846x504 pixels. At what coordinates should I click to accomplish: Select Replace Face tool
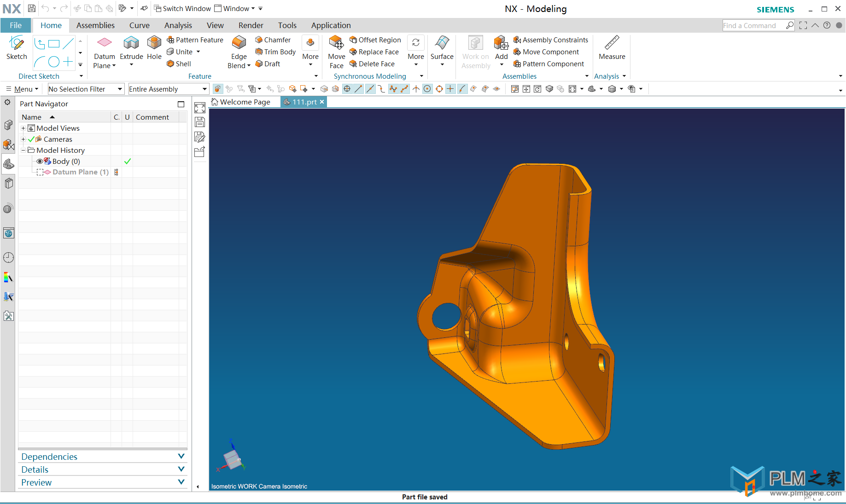click(x=374, y=52)
